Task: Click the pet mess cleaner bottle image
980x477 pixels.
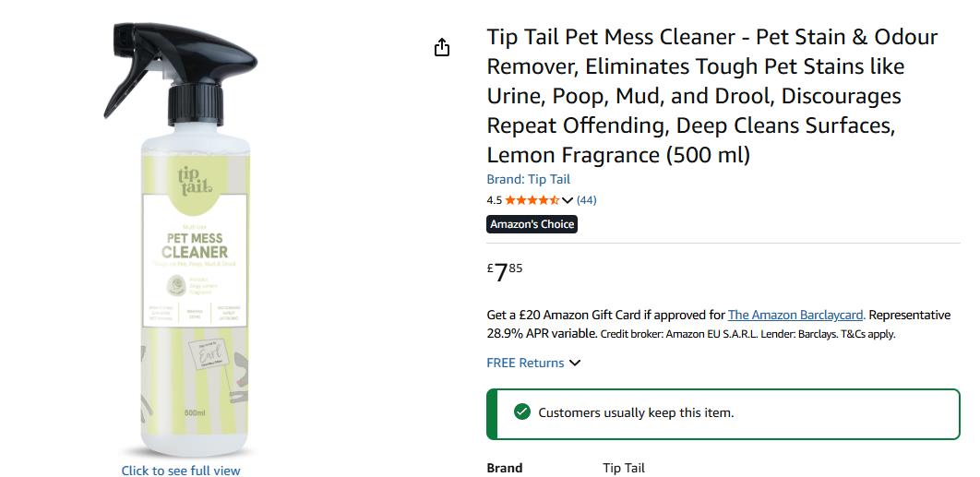Action: [x=181, y=240]
